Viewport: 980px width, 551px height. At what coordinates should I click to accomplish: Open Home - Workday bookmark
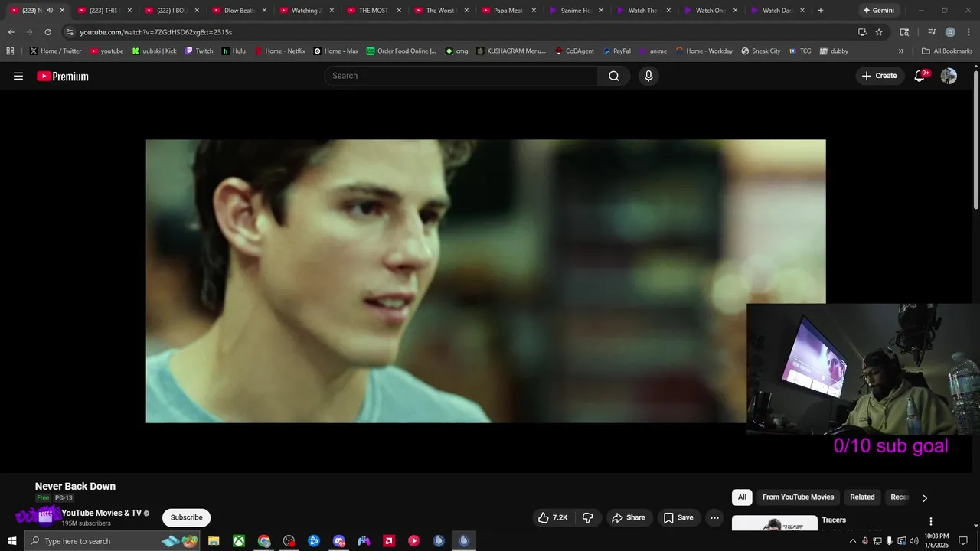pos(704,51)
